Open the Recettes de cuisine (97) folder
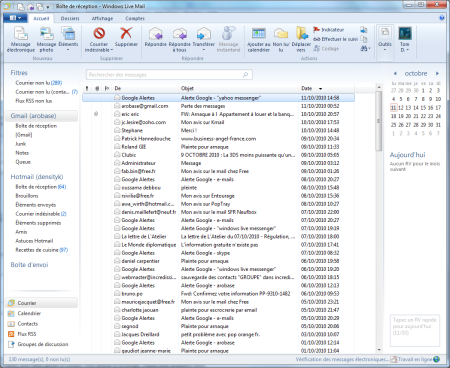This screenshot has height=368, width=450. (x=42, y=250)
